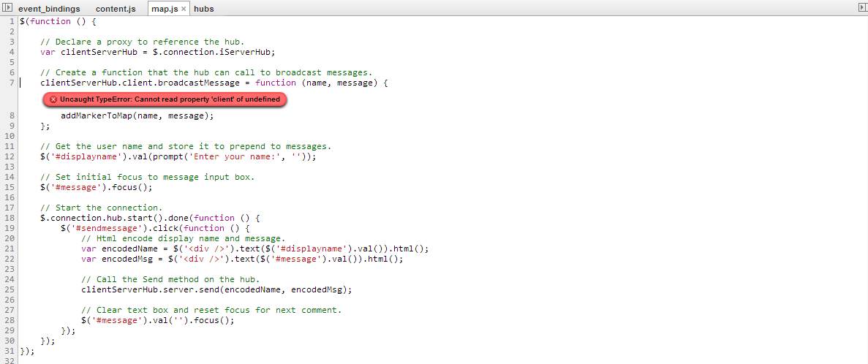
Task: Click '// Call the Send method on the hub.' comment
Action: tap(170, 279)
